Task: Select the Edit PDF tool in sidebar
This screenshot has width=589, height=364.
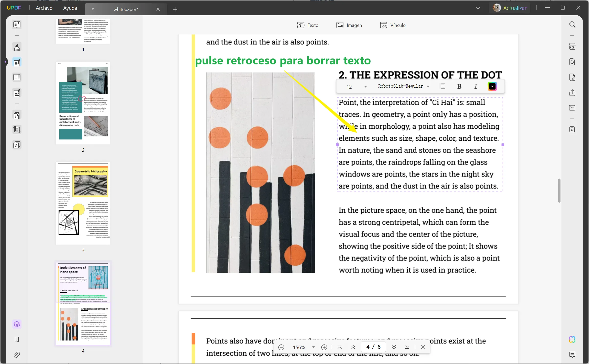Action: pos(17,63)
